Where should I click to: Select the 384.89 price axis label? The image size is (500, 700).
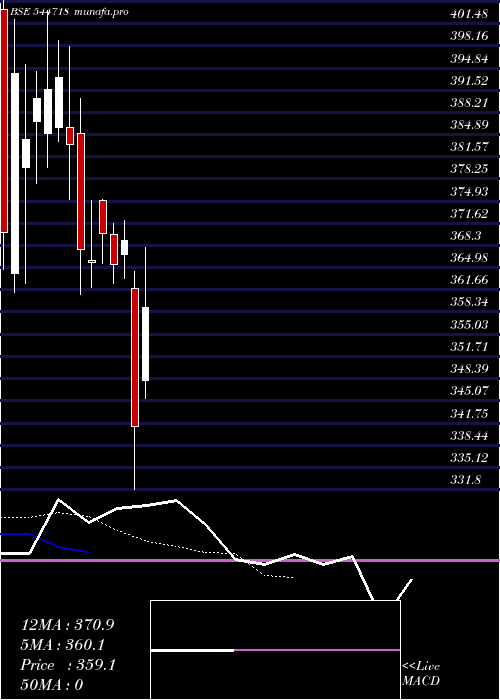point(469,125)
